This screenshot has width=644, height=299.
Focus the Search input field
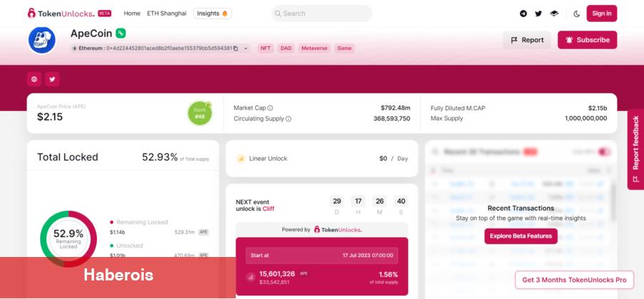tap(321, 14)
